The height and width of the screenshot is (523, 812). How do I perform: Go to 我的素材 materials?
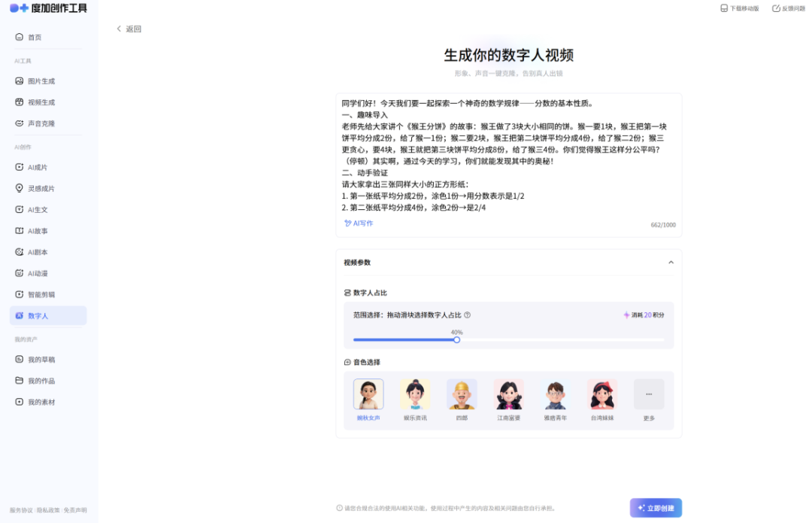35,402
